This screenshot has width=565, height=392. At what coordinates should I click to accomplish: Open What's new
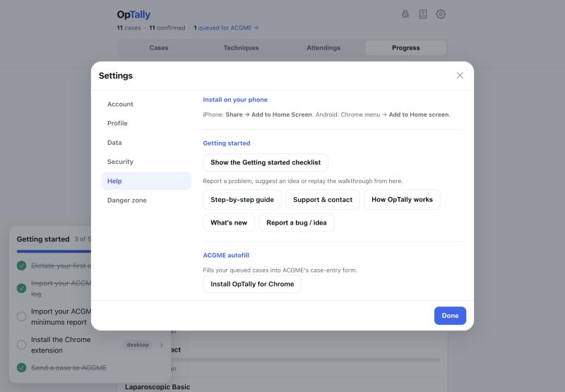[x=229, y=222]
